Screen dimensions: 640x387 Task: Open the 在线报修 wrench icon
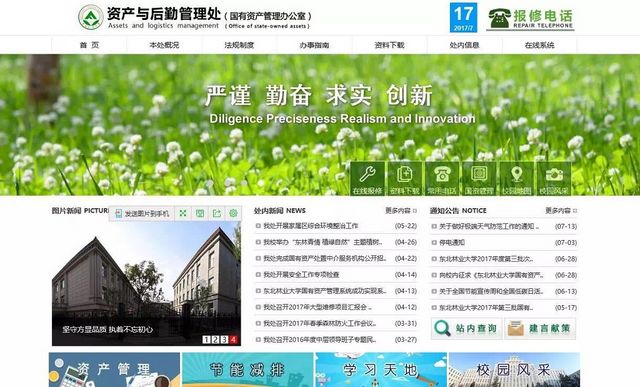coord(367,178)
